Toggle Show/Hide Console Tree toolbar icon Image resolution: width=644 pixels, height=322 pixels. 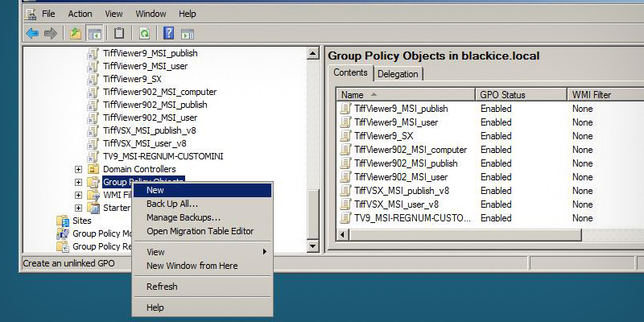click(x=94, y=33)
